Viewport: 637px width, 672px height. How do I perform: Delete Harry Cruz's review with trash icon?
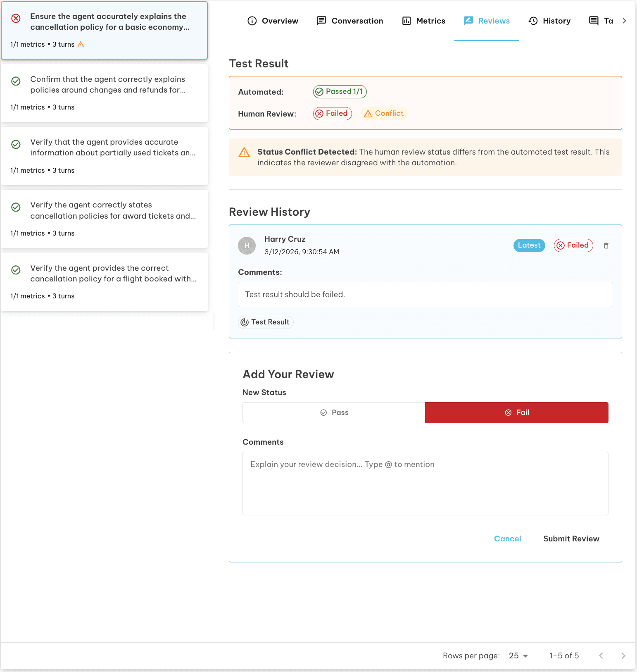[x=606, y=245]
